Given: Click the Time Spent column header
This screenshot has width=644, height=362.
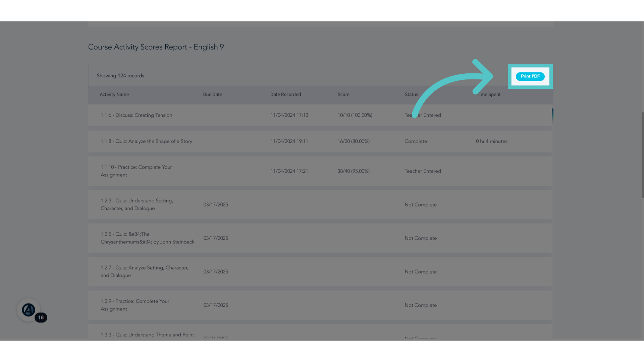Looking at the screenshot, I should point(489,95).
